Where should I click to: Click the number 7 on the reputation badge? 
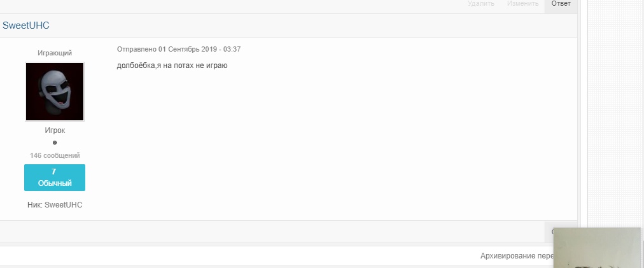tap(54, 172)
